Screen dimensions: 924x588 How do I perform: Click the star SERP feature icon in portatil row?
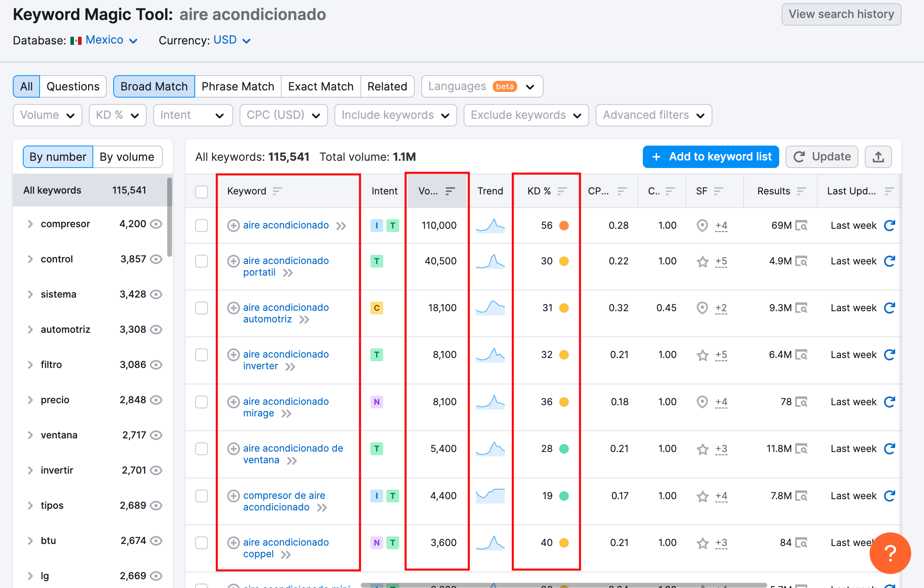pos(702,262)
